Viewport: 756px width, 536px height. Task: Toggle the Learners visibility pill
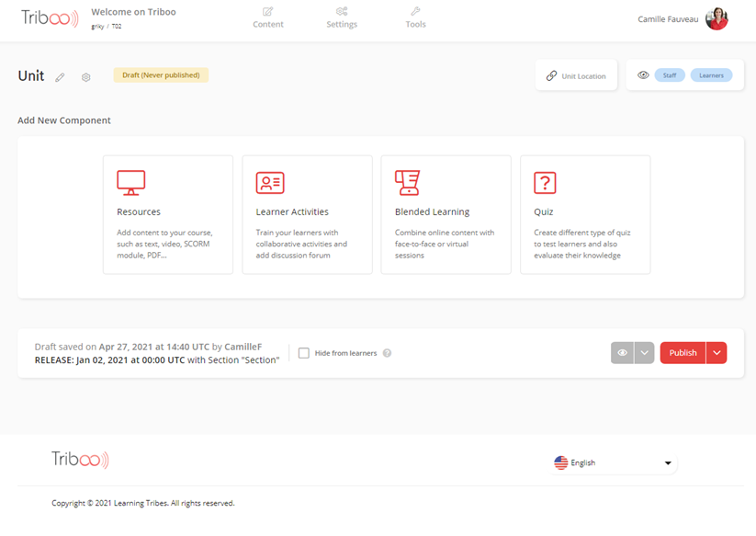712,74
